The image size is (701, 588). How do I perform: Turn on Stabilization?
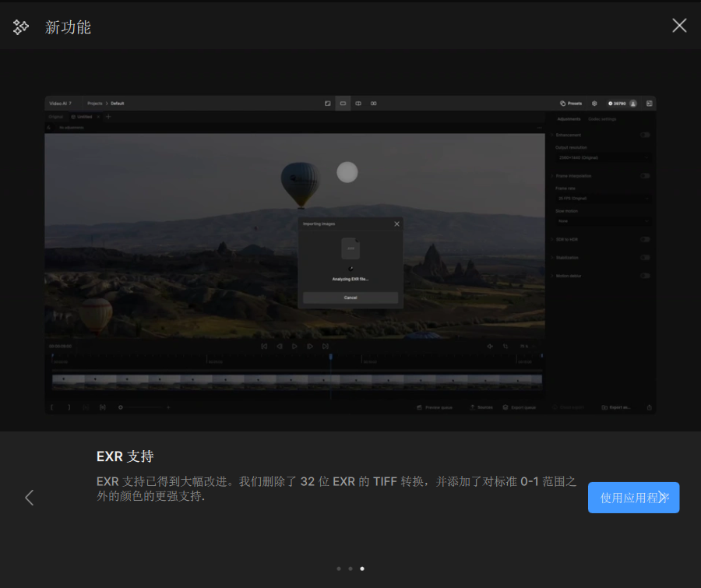[644, 257]
